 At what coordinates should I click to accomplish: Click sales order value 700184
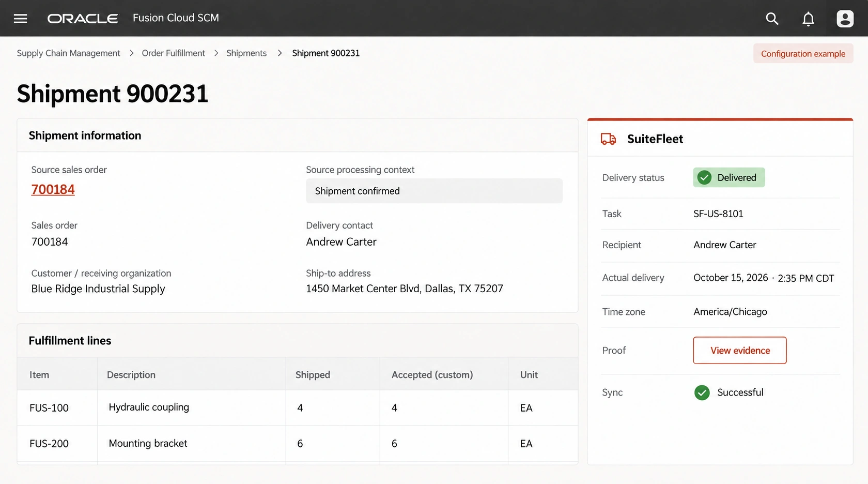pyautogui.click(x=50, y=242)
